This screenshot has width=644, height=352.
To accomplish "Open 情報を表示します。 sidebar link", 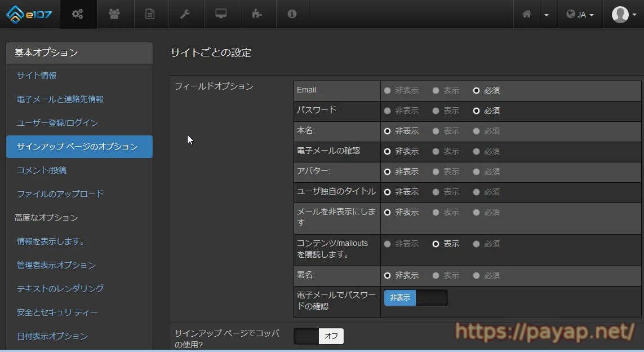I will (51, 241).
